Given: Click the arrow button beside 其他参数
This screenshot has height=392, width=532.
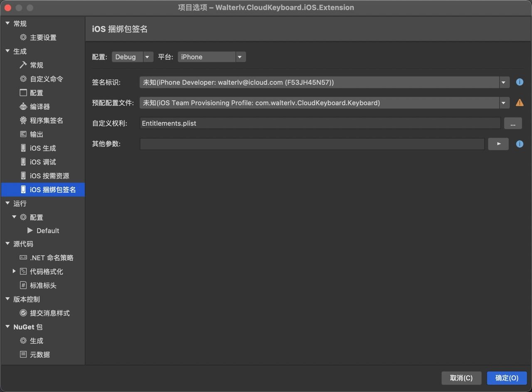Looking at the screenshot, I should tap(498, 144).
